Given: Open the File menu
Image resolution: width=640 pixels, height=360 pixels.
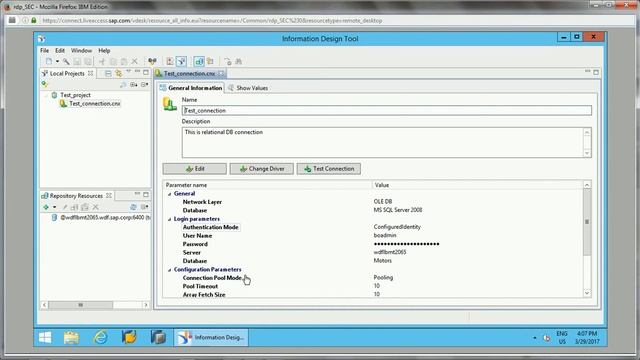Looking at the screenshot, I should point(44,51).
